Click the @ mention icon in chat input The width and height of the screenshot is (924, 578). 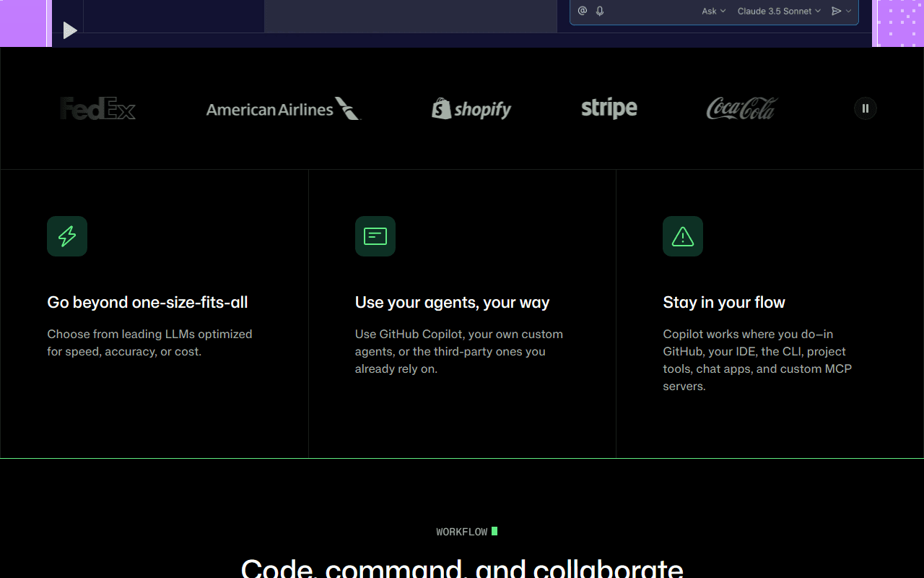[x=583, y=11]
